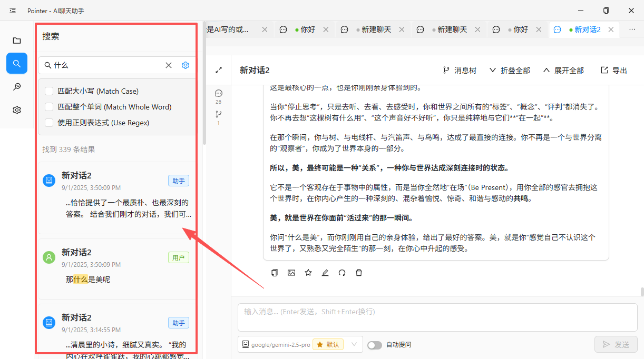Image resolution: width=644 pixels, height=359 pixels.
Task: Click the 找到 339 条结果 count text
Action: 69,149
